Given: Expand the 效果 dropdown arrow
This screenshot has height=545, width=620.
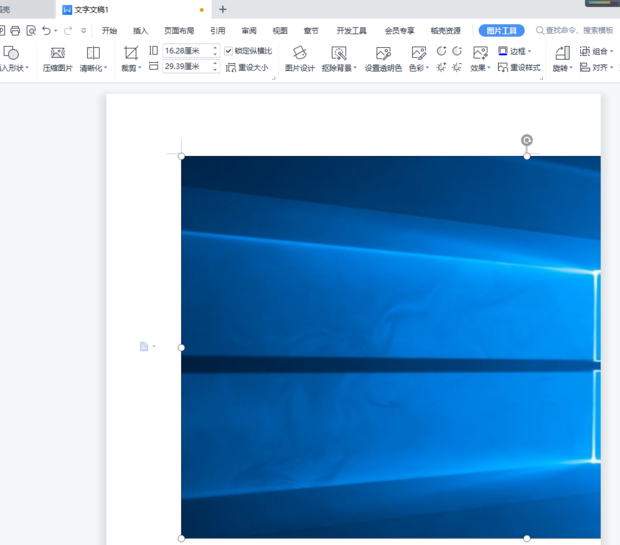Looking at the screenshot, I should pos(489,68).
